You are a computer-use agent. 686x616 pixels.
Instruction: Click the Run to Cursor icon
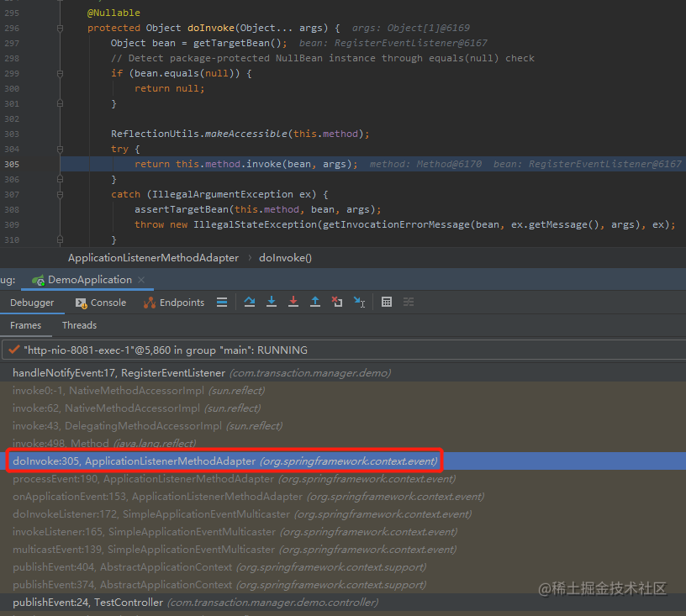[x=359, y=302]
